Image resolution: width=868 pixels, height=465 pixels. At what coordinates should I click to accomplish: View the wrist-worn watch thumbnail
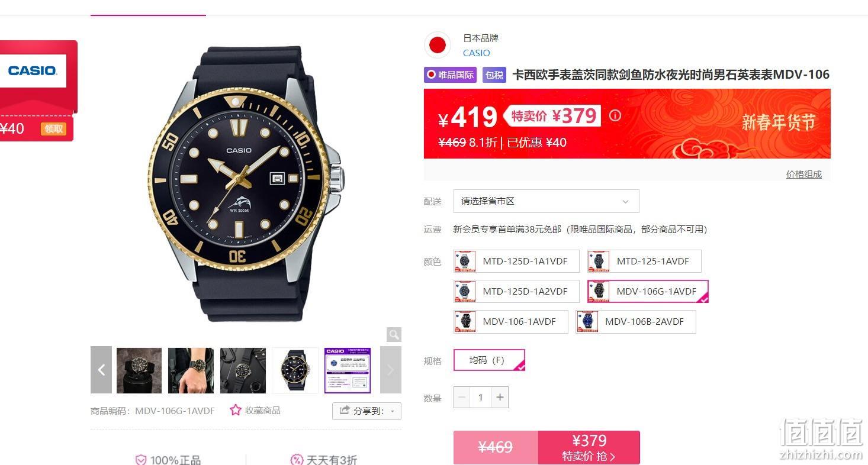tap(191, 370)
